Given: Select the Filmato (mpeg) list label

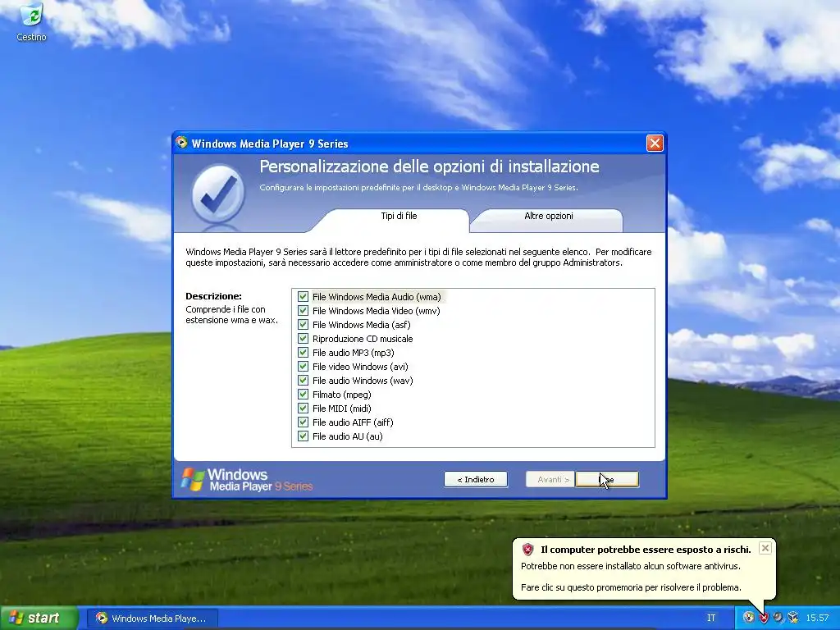Looking at the screenshot, I should 342,395.
